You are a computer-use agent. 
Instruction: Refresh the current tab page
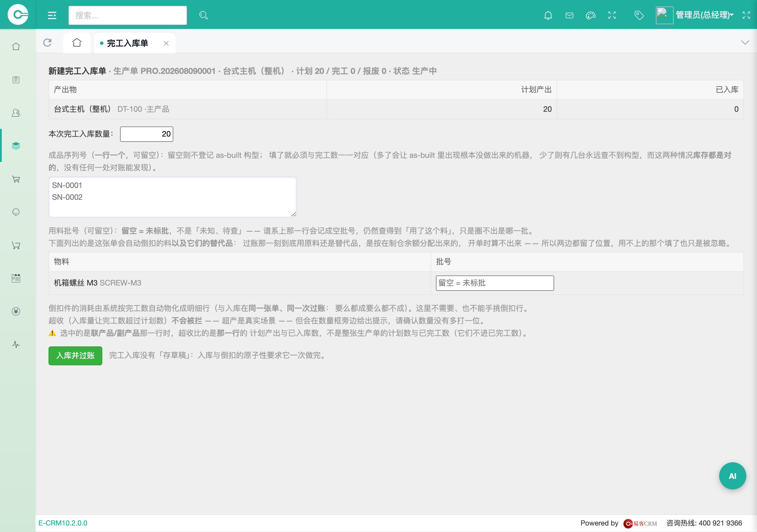click(x=48, y=43)
